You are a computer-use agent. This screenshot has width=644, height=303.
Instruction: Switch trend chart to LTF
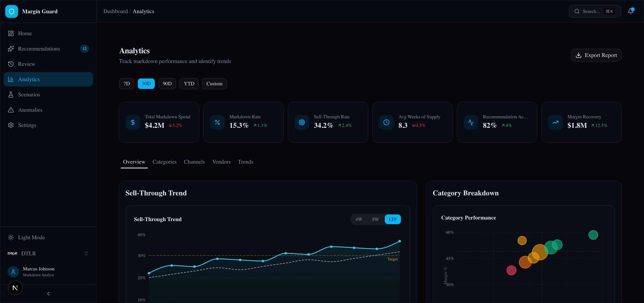coord(393,219)
